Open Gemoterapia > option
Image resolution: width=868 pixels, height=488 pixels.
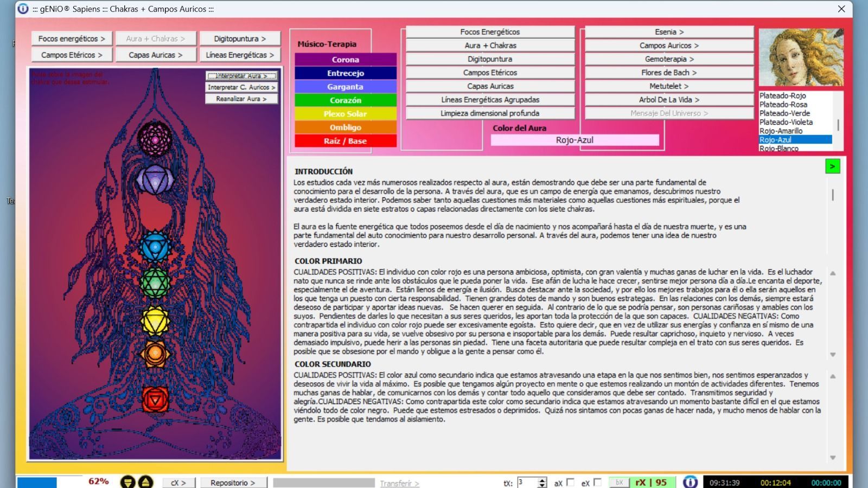pos(669,59)
